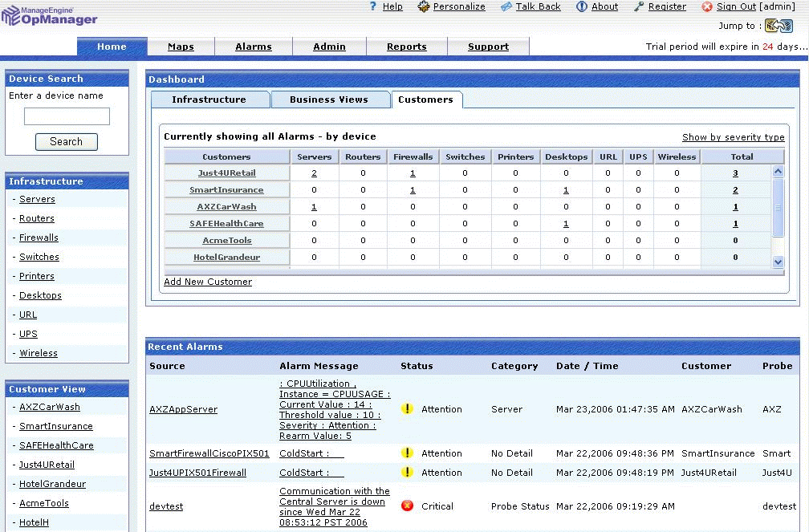Click Just4URetail total count 3
The height and width of the screenshot is (532, 809).
735,173
